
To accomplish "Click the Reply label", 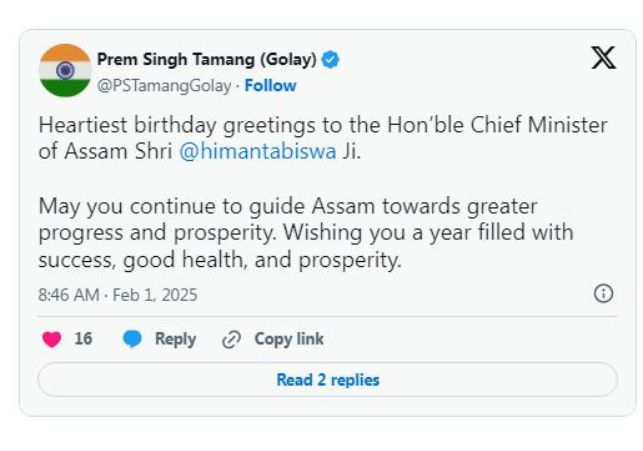I will tap(176, 339).
